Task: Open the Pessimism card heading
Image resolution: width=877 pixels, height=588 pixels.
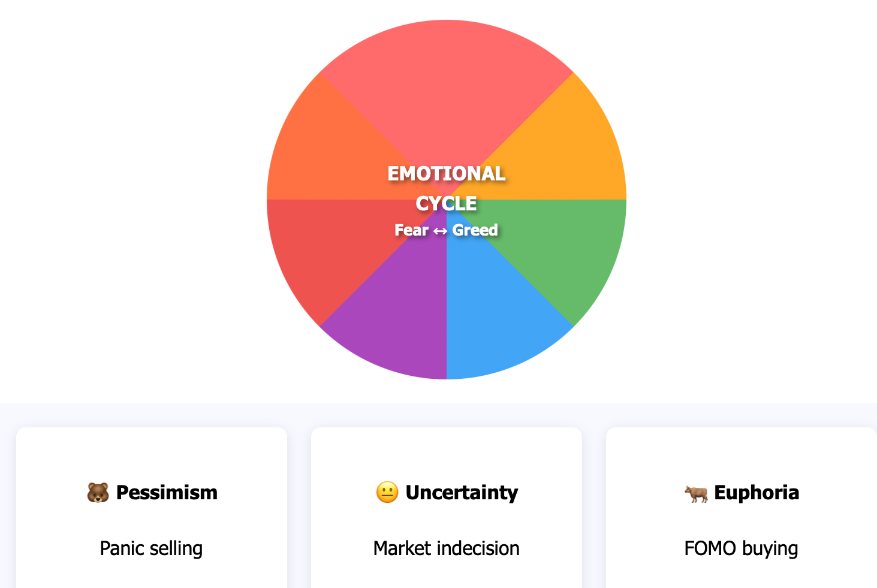Action: point(152,493)
